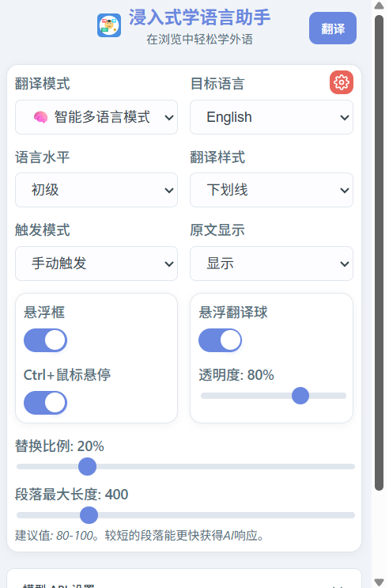This screenshot has width=389, height=588.
Task: Click the 段落最大长度 slider handle
Action: [89, 515]
